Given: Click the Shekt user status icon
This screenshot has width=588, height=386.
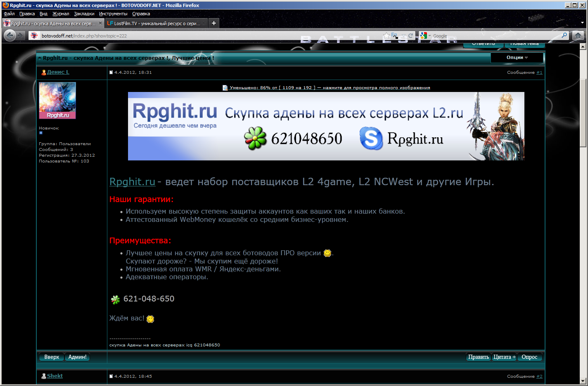Looking at the screenshot, I should (44, 376).
